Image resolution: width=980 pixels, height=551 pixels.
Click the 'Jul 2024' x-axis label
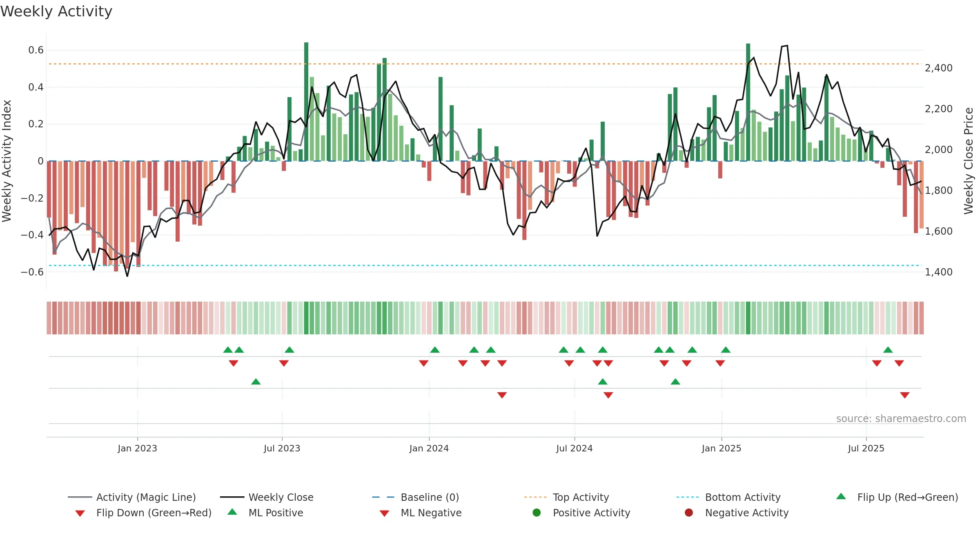click(x=574, y=448)
